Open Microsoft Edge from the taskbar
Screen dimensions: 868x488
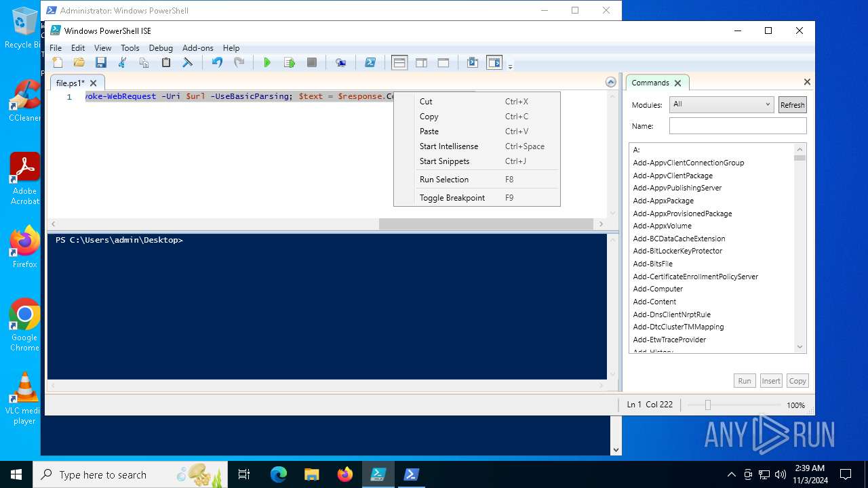click(279, 474)
